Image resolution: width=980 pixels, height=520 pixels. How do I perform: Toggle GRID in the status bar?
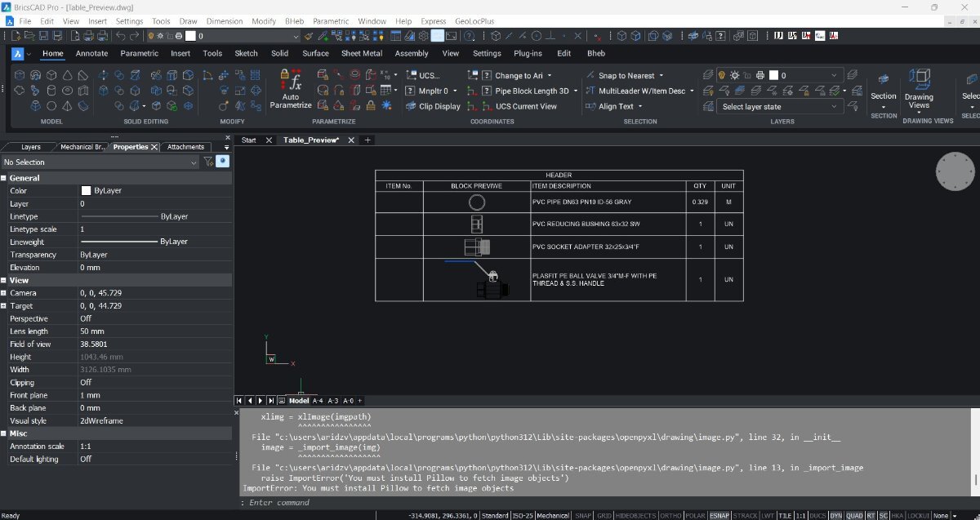pyautogui.click(x=604, y=515)
